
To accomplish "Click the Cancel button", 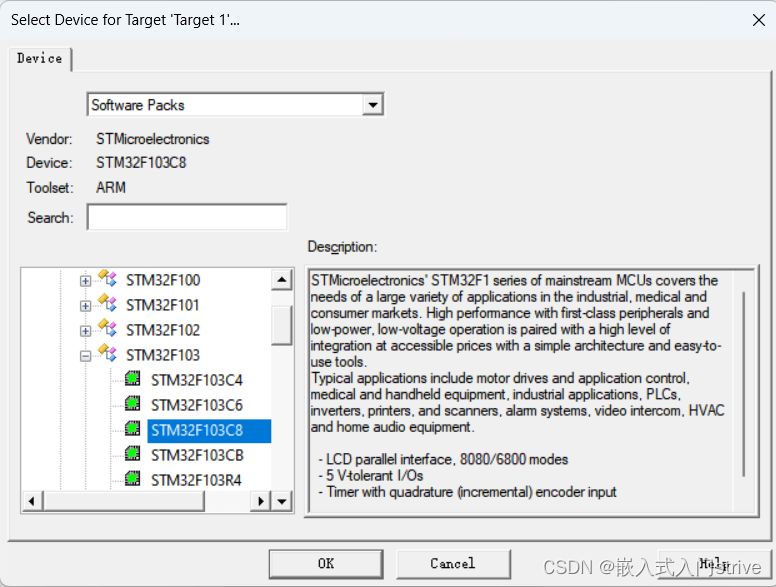I will (x=453, y=563).
